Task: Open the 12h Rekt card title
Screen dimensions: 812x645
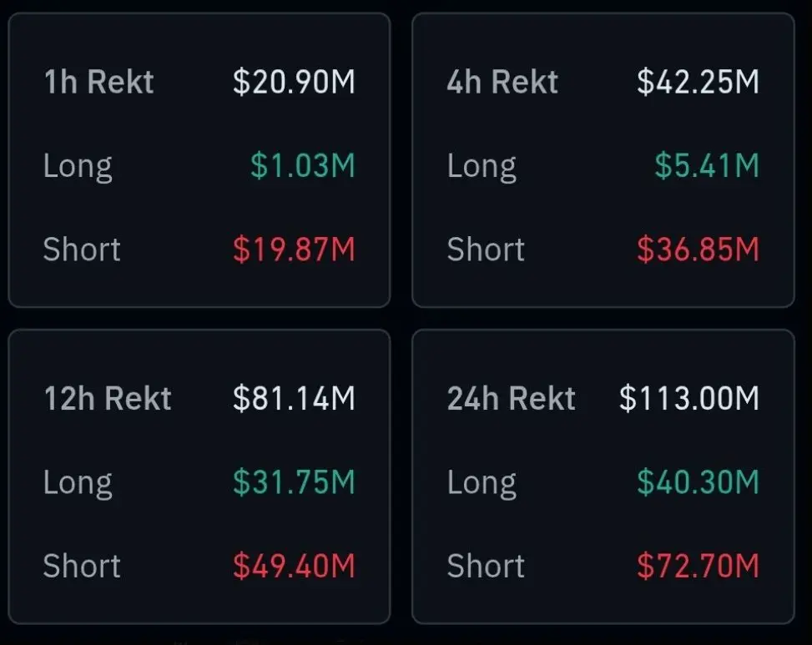Action: [107, 398]
